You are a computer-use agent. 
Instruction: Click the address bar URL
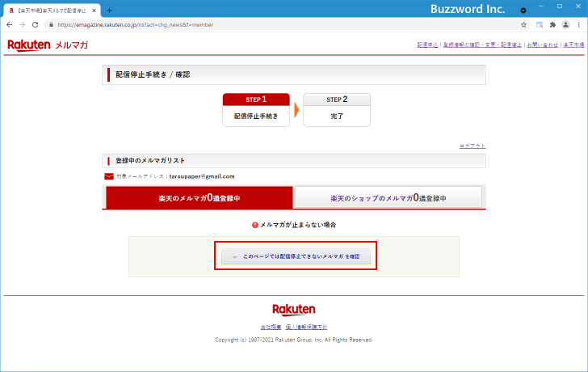coord(136,25)
